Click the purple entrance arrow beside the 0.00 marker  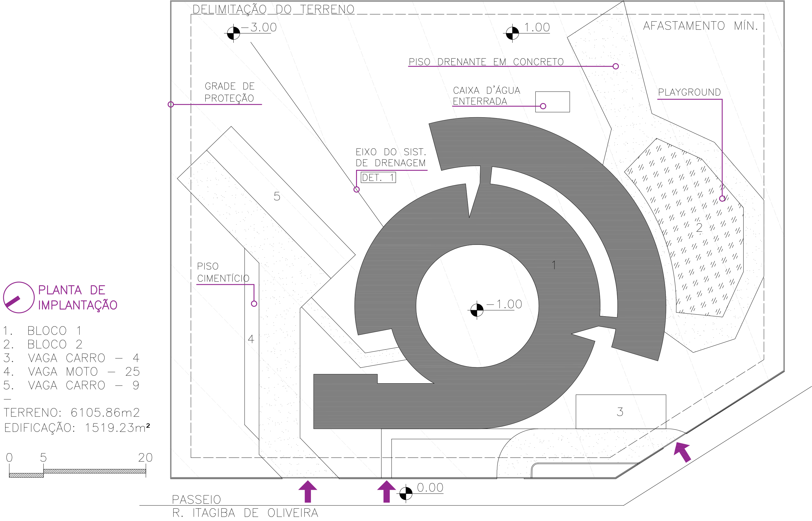click(x=387, y=491)
